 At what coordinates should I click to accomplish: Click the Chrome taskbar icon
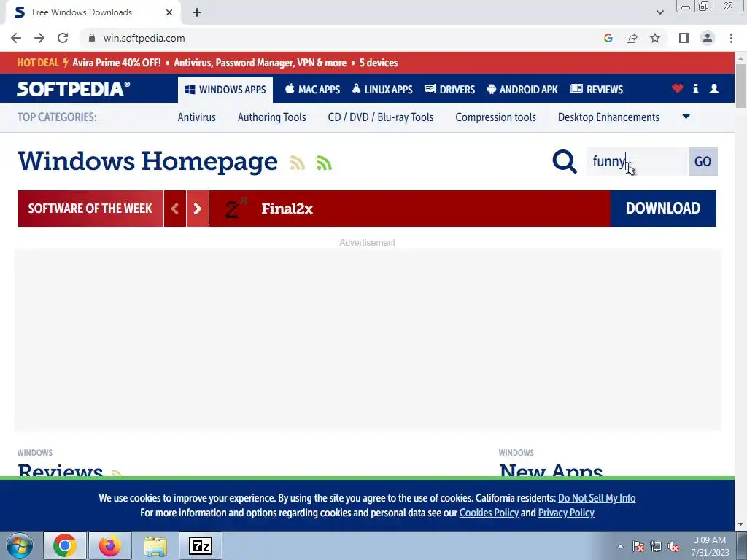[x=65, y=545]
